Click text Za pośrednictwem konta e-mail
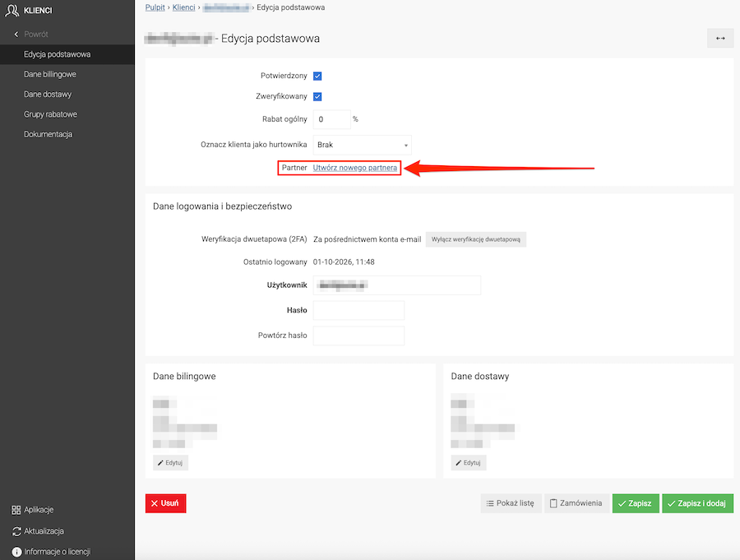Image resolution: width=740 pixels, height=560 pixels. 368,239
